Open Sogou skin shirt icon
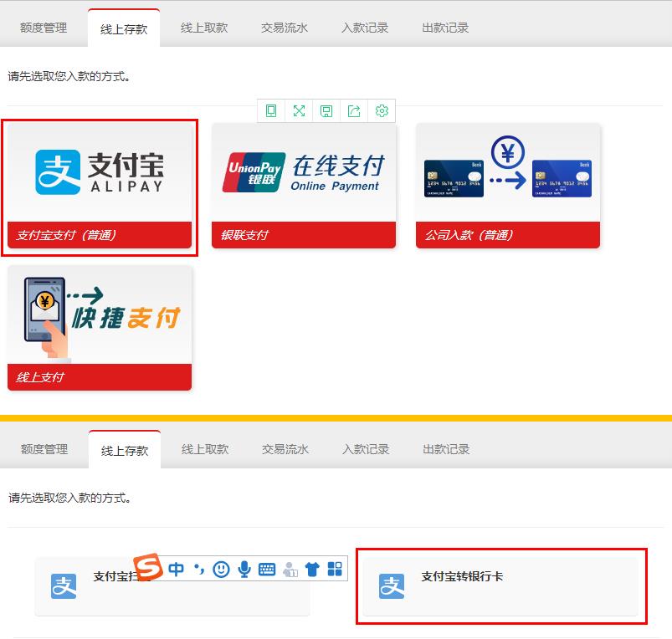 click(312, 570)
